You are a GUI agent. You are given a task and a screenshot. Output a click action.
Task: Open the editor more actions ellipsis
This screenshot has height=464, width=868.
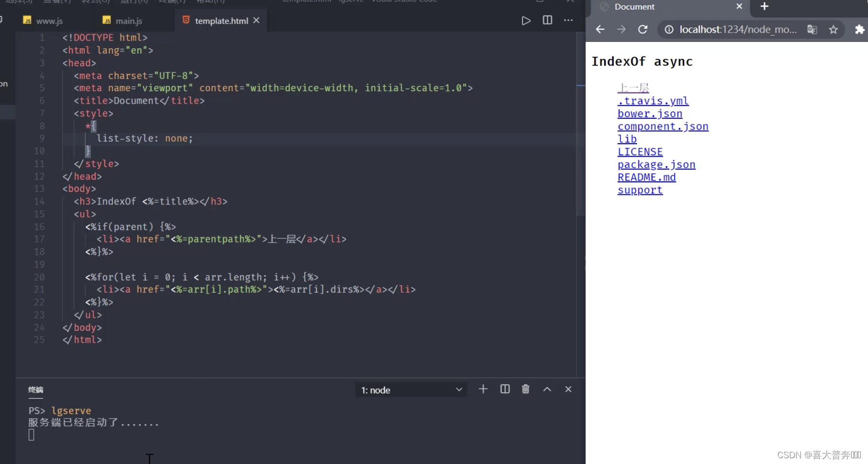point(569,20)
